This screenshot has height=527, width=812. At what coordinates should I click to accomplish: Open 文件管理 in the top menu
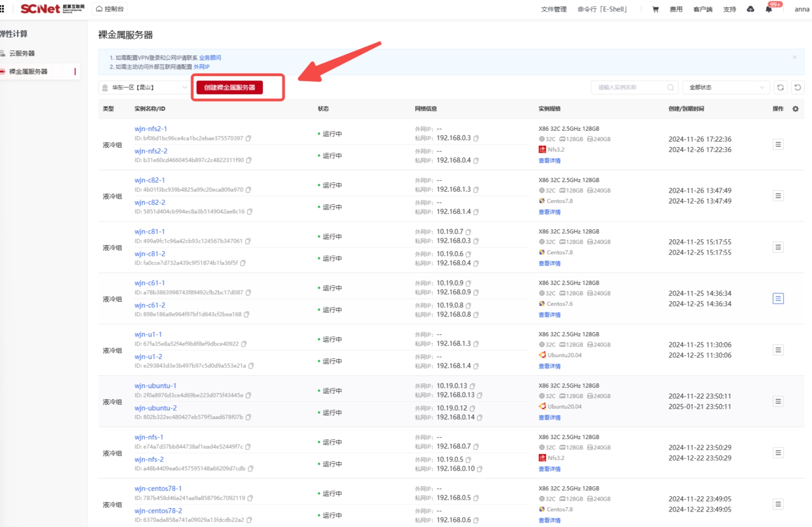point(554,9)
